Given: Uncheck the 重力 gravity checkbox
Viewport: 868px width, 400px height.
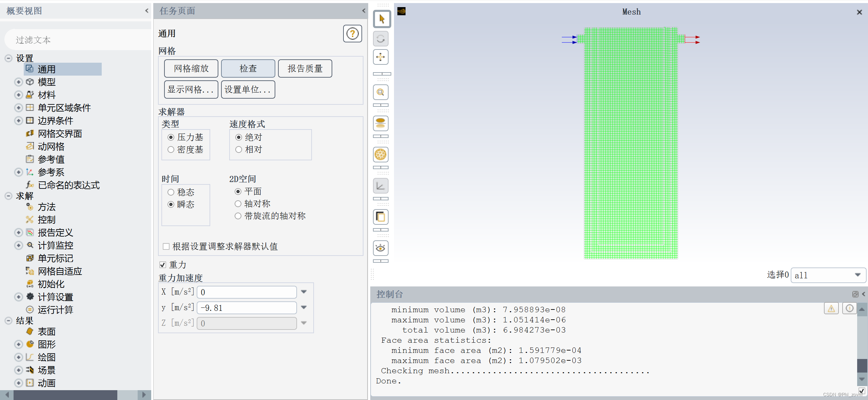Looking at the screenshot, I should tap(163, 265).
